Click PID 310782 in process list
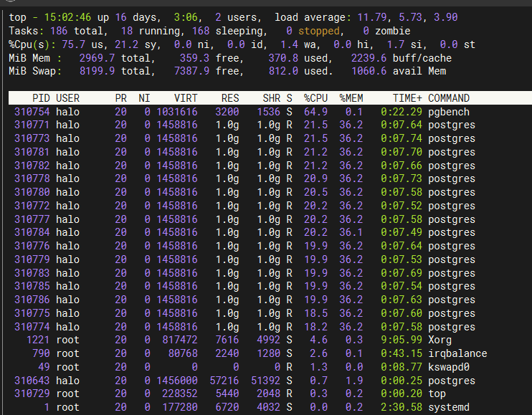 32,166
